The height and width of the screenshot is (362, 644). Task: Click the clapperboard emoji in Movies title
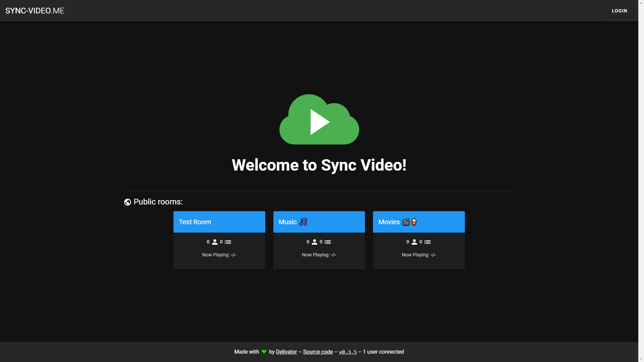coord(406,222)
